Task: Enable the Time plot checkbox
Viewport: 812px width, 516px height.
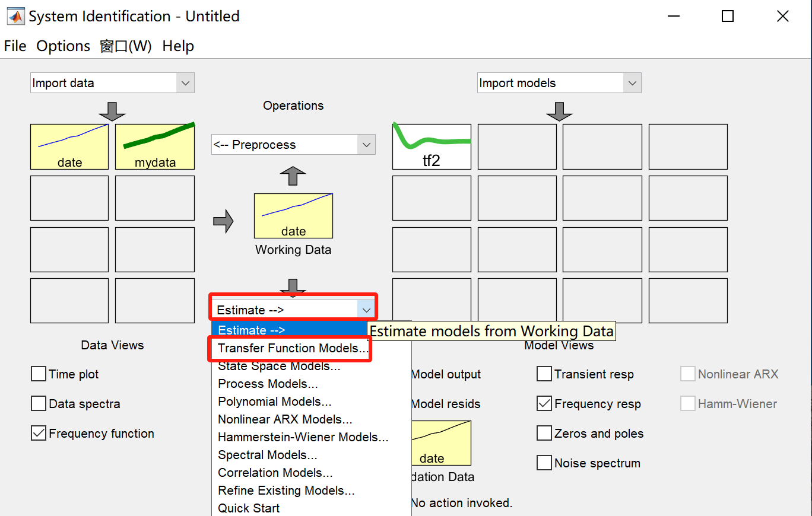Action: point(39,374)
